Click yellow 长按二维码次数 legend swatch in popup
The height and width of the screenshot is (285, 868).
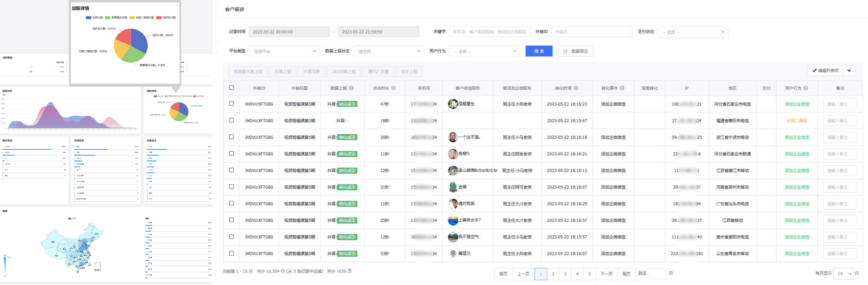132,18
